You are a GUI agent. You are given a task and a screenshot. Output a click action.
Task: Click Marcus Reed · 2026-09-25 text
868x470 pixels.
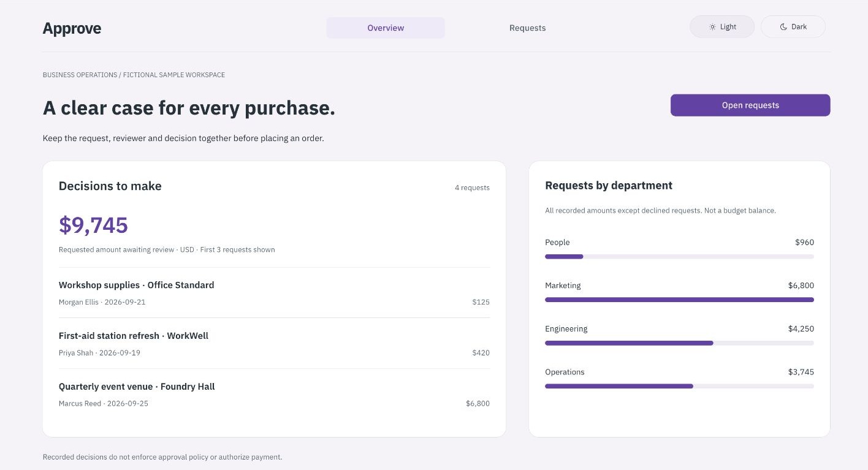[x=104, y=404]
